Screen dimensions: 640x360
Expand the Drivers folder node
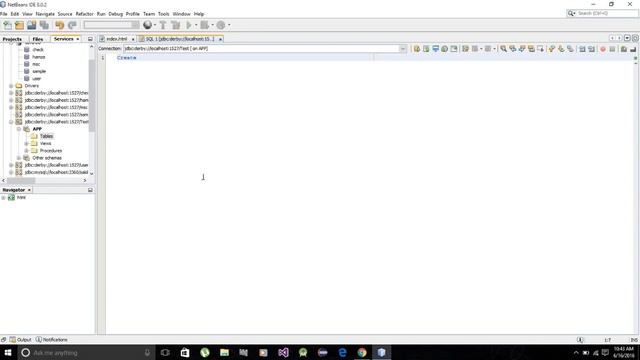tap(11, 86)
